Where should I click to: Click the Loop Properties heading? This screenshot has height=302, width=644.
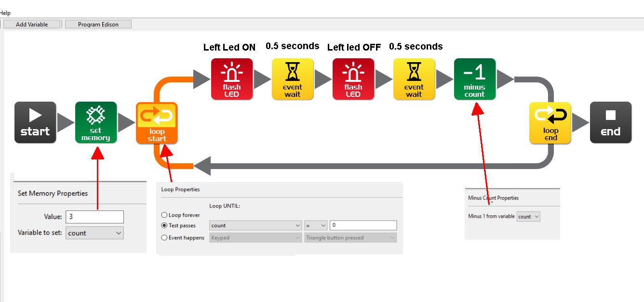pos(180,190)
